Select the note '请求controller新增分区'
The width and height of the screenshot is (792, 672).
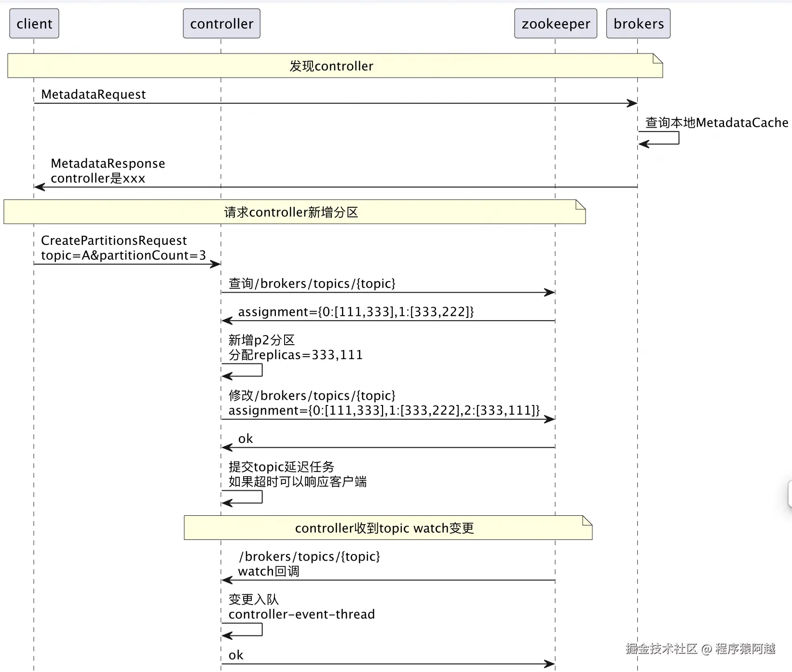coord(295,212)
